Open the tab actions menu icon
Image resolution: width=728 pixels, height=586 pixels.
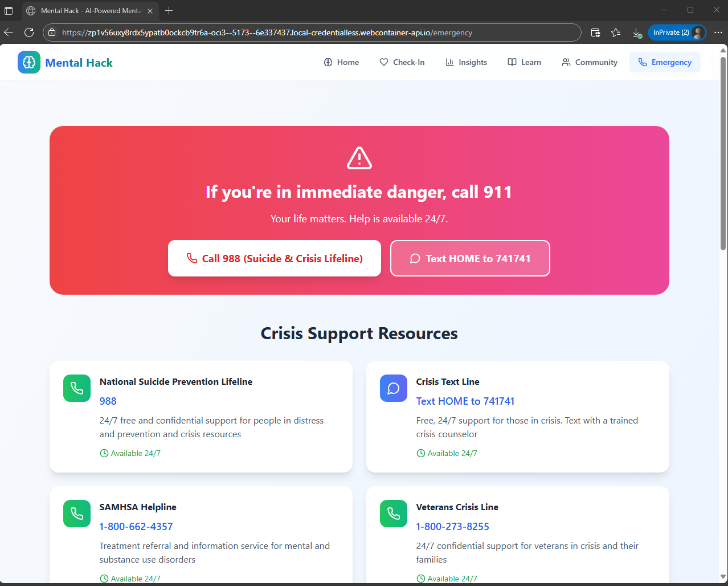click(x=9, y=11)
